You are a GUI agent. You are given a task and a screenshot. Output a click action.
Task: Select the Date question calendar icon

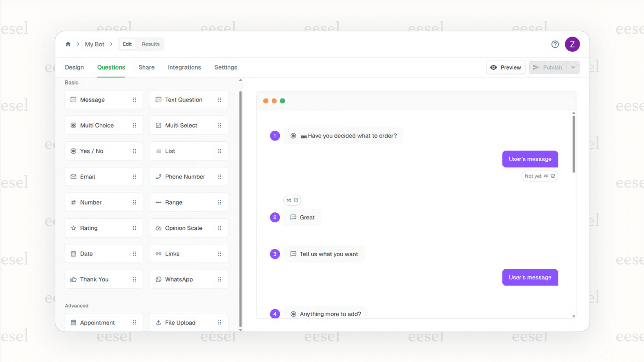tap(74, 254)
